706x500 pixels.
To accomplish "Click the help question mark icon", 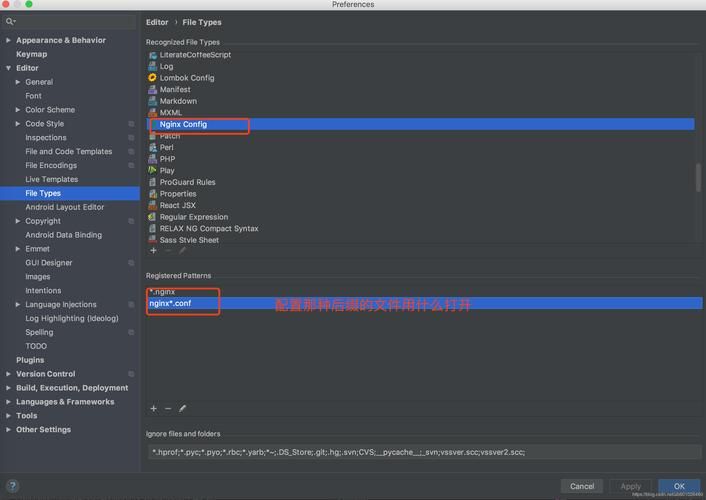I will [13, 487].
